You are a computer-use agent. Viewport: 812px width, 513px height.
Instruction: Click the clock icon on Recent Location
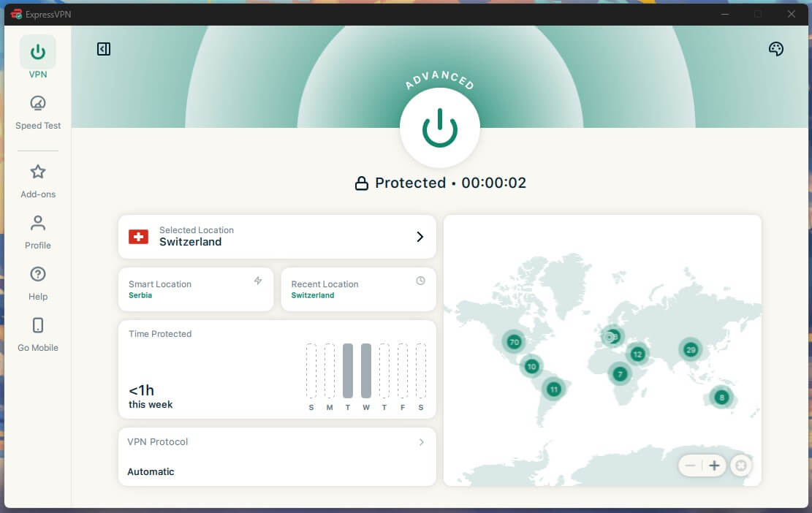pos(420,281)
